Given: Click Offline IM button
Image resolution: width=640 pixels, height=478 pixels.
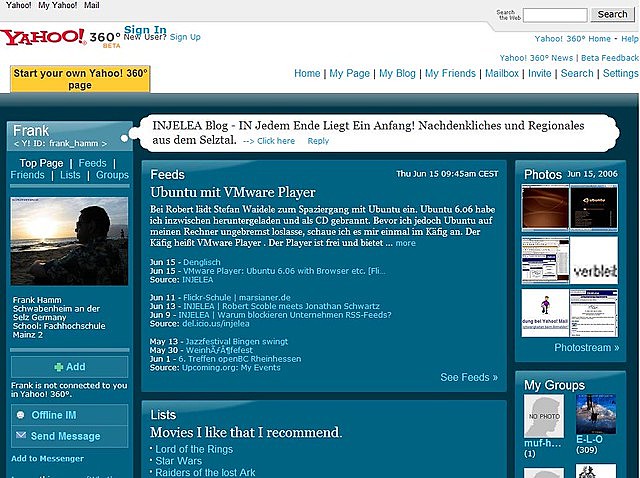Looking at the screenshot, I should (69, 415).
